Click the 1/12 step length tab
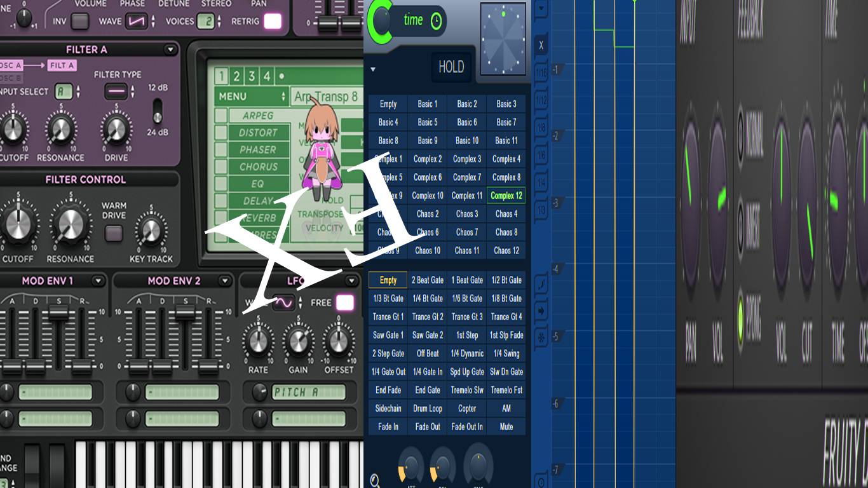868x488 pixels. (x=541, y=100)
